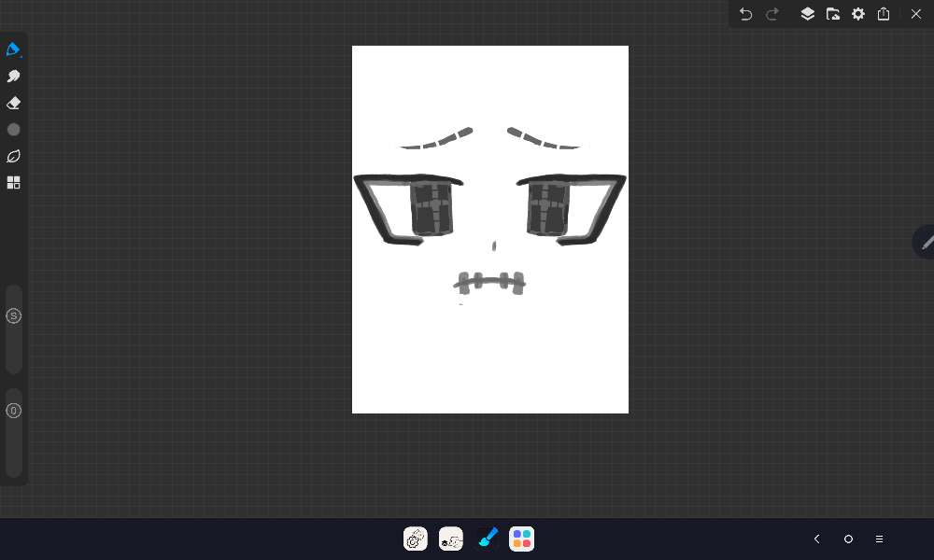
Task: Open the paintbrush app in taskbar
Action: pyautogui.click(x=487, y=539)
